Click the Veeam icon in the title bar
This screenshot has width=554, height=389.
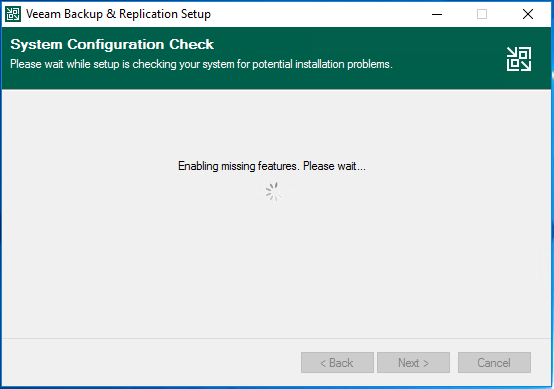[13, 14]
